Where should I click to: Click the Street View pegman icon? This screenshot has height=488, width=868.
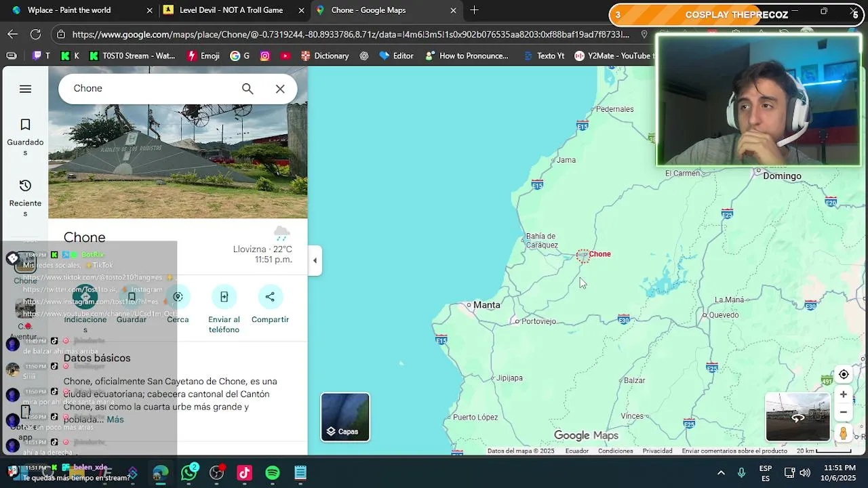[844, 433]
